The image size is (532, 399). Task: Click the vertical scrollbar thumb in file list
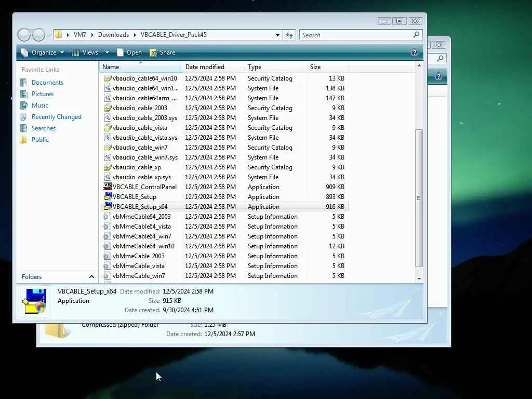point(419,198)
